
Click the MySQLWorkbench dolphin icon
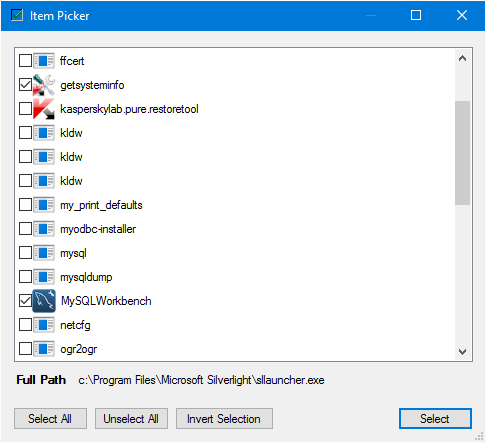point(44,301)
